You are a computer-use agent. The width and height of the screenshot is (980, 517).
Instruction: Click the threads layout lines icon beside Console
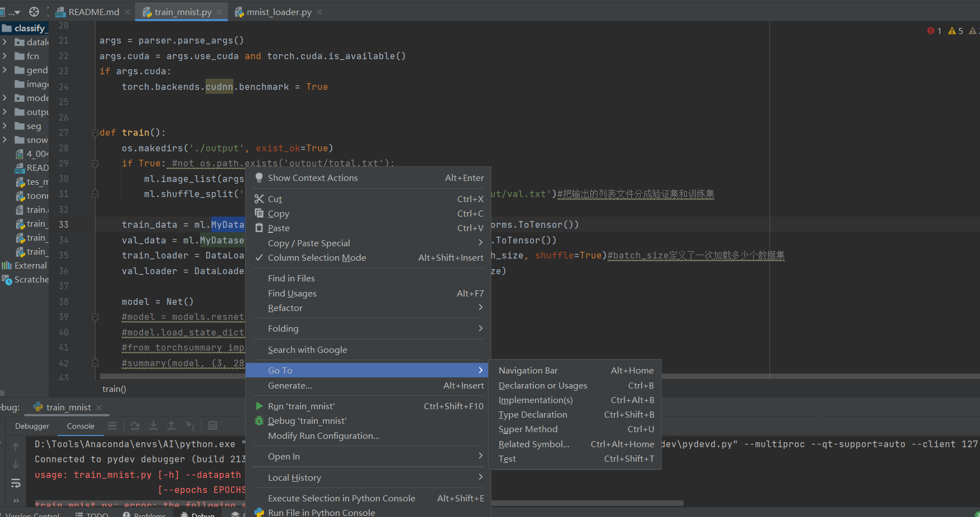pos(112,425)
